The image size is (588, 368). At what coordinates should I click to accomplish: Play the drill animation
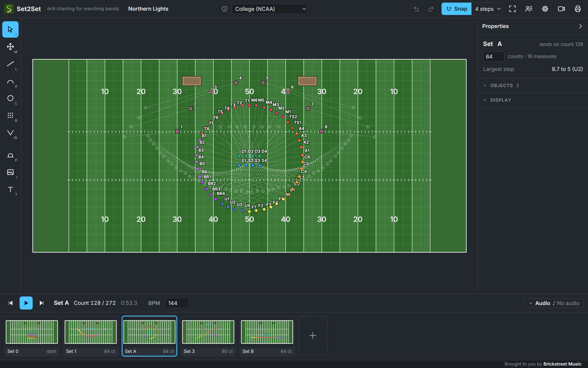click(26, 303)
